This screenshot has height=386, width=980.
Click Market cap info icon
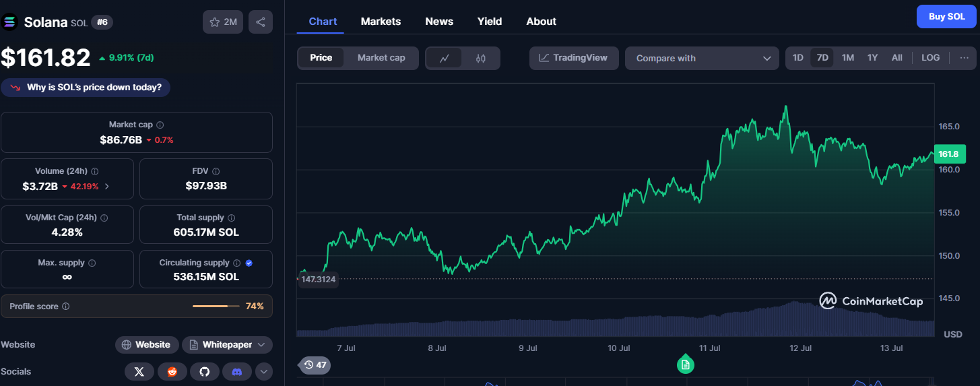click(160, 125)
